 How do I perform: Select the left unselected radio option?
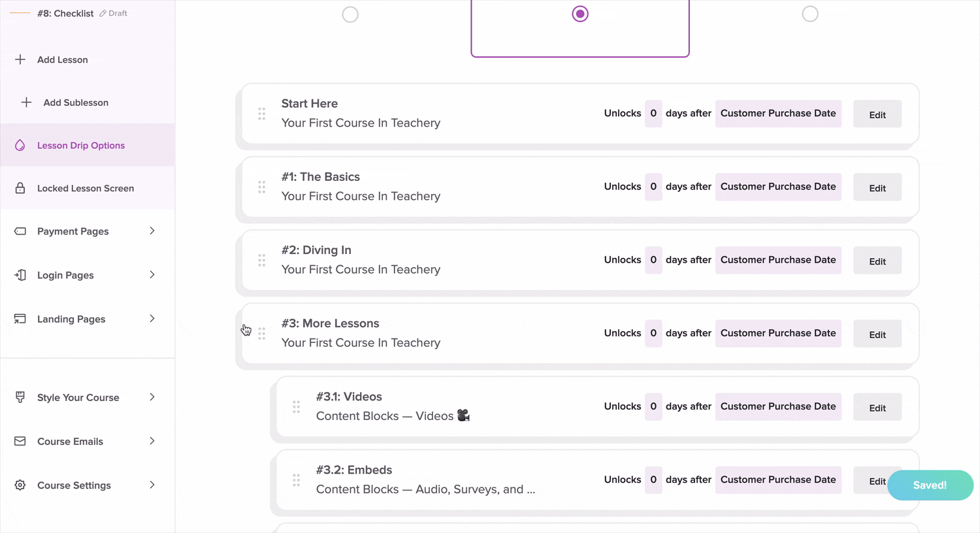pyautogui.click(x=350, y=14)
